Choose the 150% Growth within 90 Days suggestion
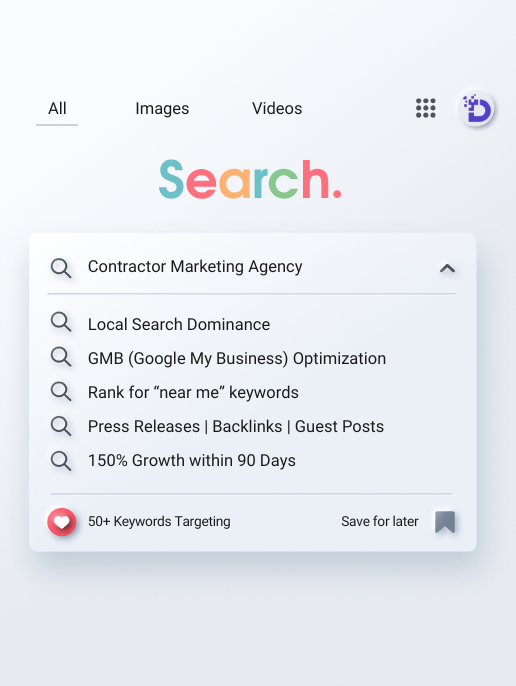The height and width of the screenshot is (686, 516). [192, 461]
